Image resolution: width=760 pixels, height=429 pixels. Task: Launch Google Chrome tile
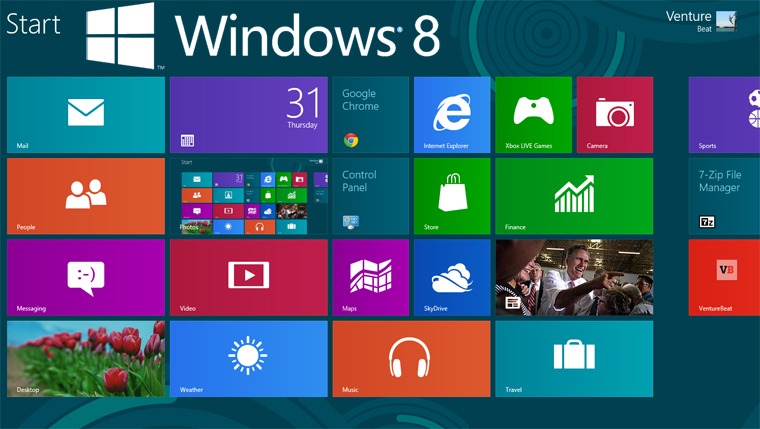(x=370, y=115)
